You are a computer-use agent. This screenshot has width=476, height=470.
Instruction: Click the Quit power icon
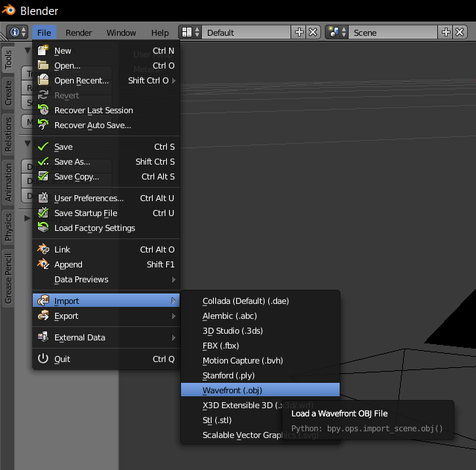42,358
